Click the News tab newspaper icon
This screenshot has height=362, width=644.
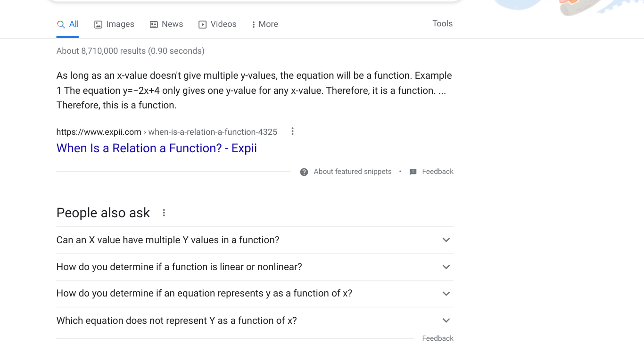(x=154, y=25)
